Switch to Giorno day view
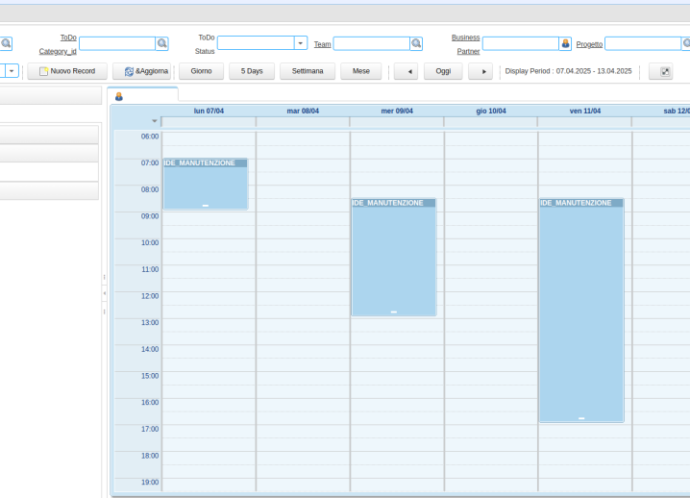 pos(201,72)
